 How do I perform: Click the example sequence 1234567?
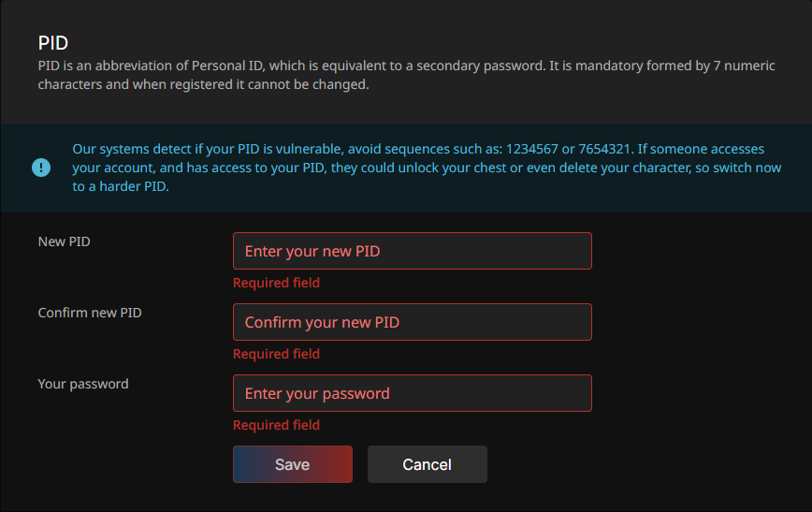point(531,150)
